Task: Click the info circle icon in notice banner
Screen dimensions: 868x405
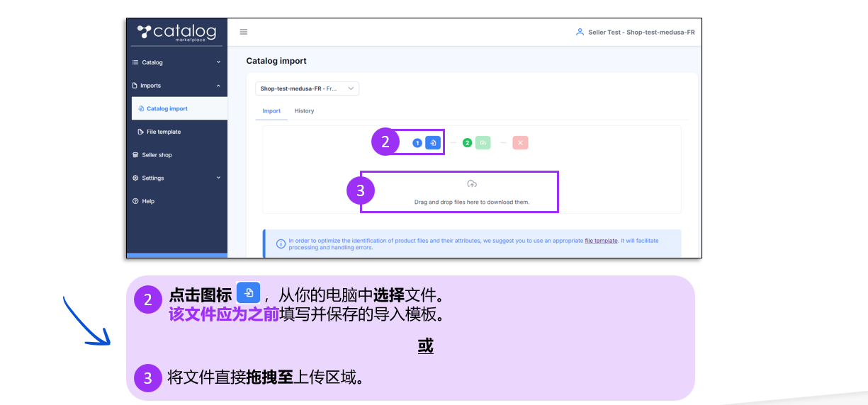Action: pos(281,244)
